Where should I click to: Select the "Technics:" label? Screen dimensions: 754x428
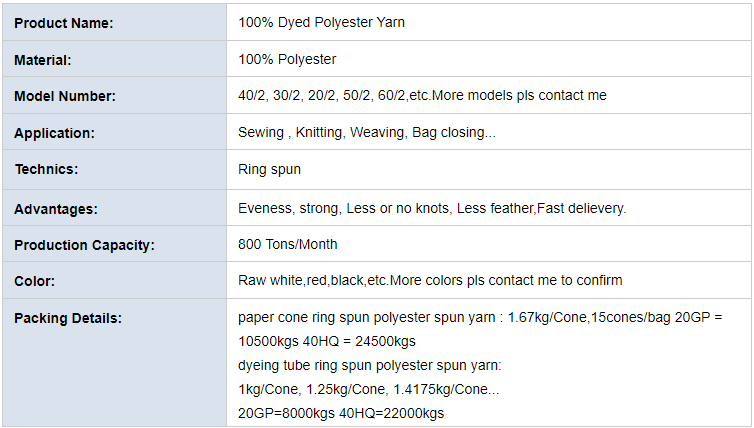point(46,170)
